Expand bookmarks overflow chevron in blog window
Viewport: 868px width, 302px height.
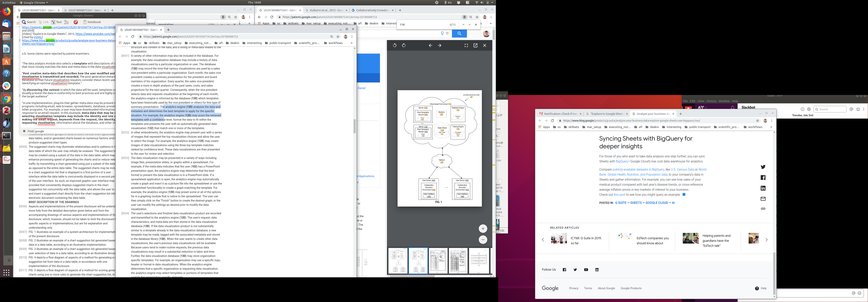point(771,127)
